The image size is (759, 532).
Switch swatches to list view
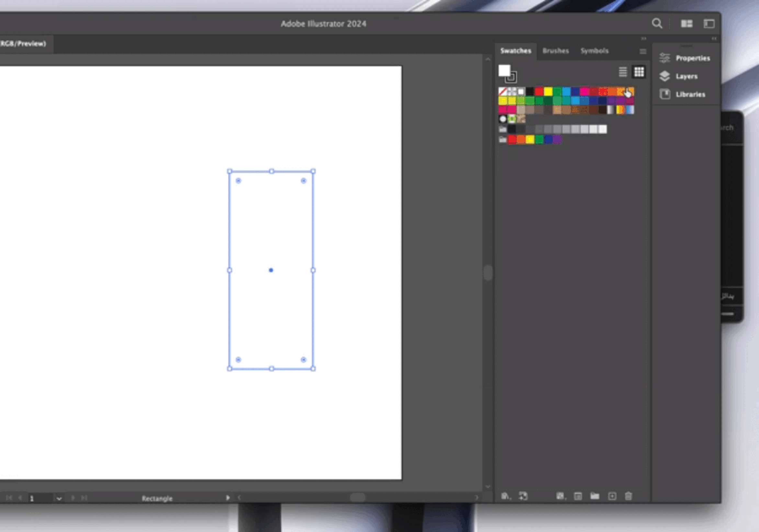click(x=623, y=72)
